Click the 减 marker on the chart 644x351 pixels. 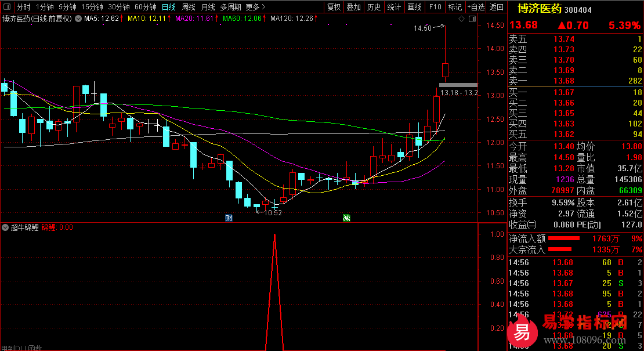[x=346, y=218]
